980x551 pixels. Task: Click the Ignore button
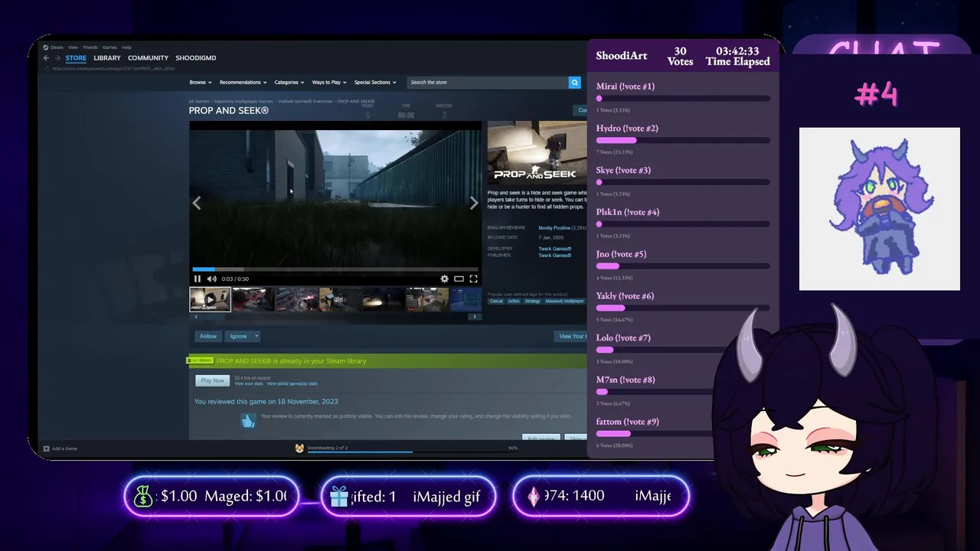point(239,336)
